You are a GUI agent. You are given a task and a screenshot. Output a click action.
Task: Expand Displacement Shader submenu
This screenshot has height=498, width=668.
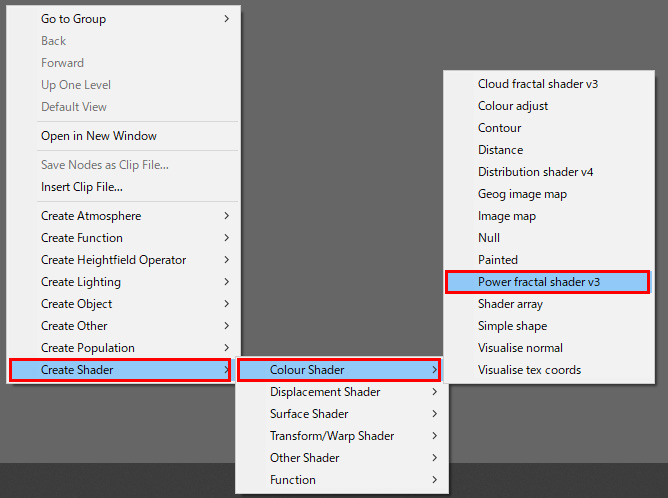(x=325, y=392)
